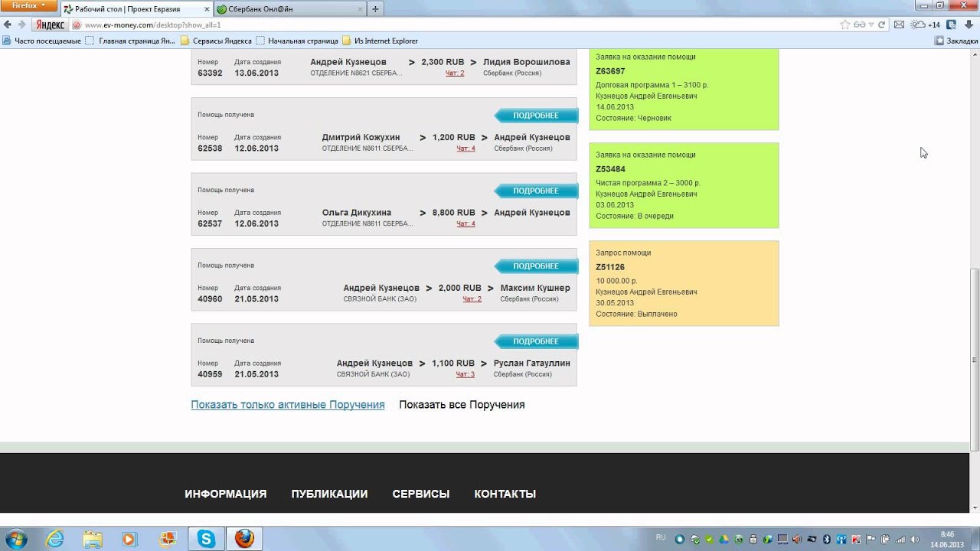Image resolution: width=980 pixels, height=551 pixels.
Task: Click the page vertical scrollbar thumb
Action: click(975, 358)
